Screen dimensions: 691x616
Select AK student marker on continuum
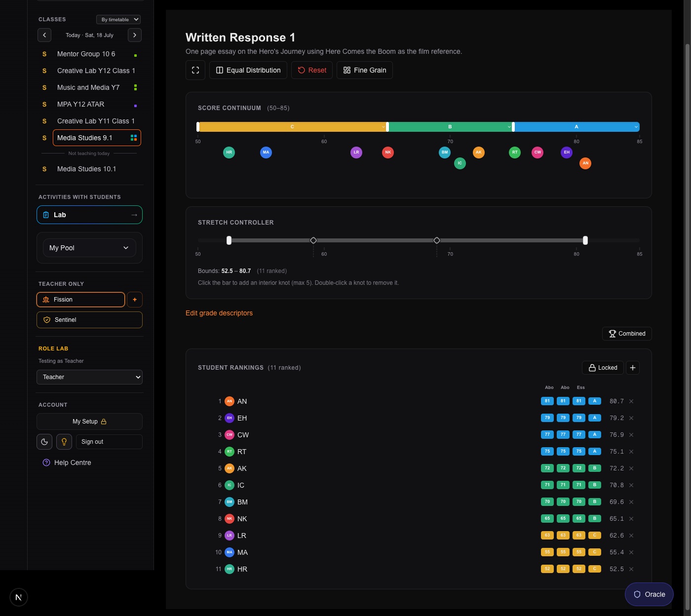tap(479, 153)
